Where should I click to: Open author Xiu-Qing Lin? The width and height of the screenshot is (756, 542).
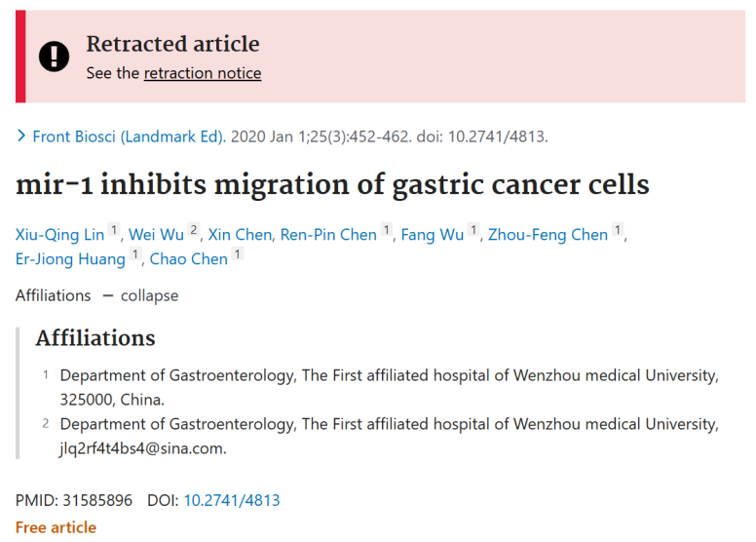tap(59, 235)
